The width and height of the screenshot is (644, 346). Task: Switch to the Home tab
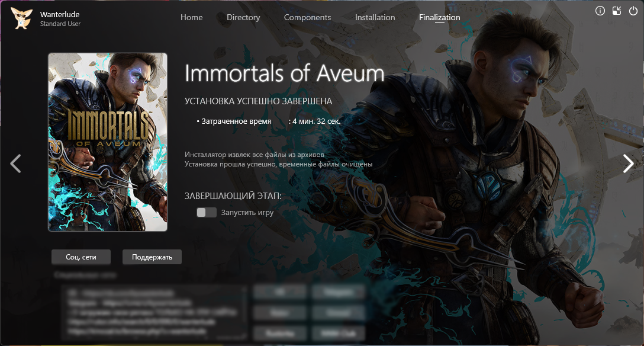point(191,17)
